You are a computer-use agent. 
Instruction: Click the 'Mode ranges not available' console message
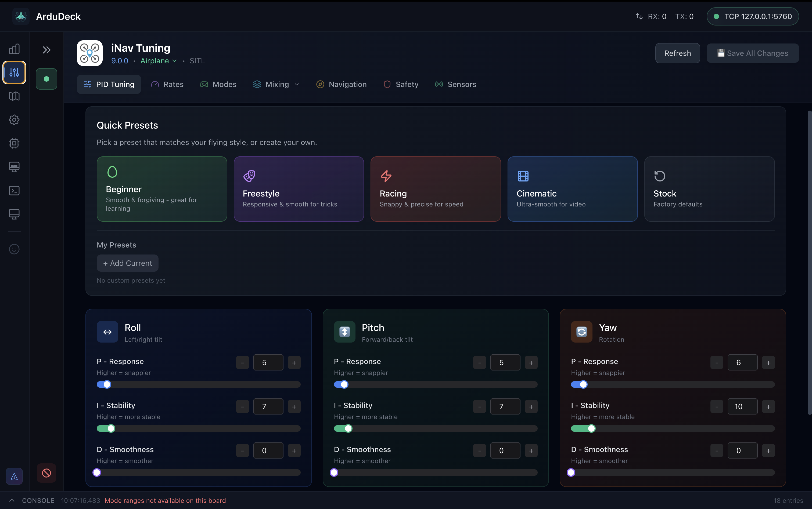coord(165,501)
